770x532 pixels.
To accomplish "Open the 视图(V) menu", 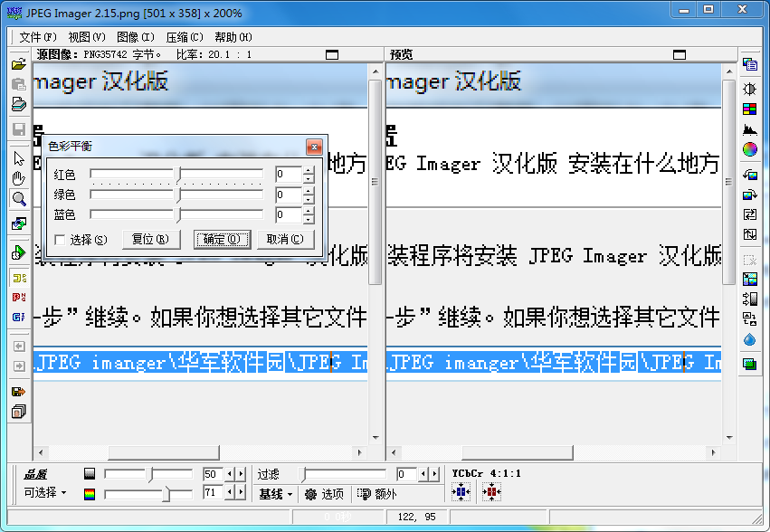I will pos(87,37).
